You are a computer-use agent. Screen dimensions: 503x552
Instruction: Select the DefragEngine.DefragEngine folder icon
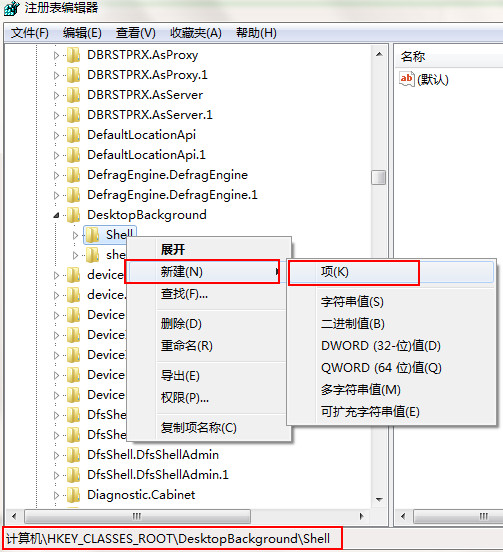pyautogui.click(x=73, y=175)
